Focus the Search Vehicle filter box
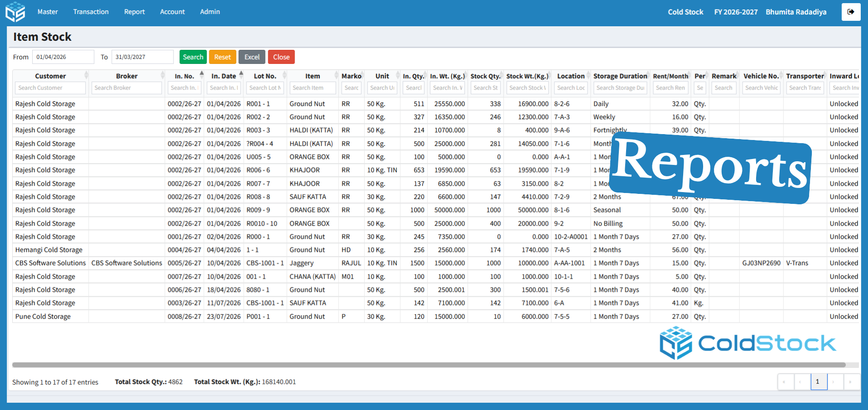This screenshot has height=410, width=868. click(x=761, y=88)
